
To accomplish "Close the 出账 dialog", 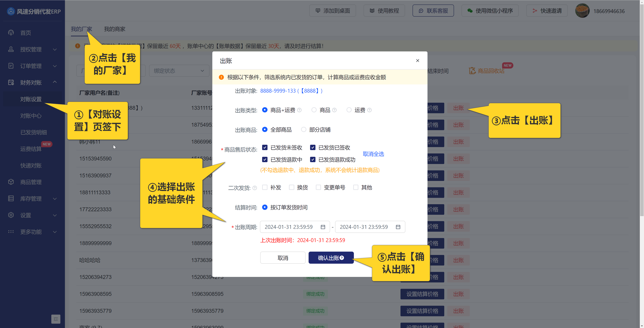I will [417, 61].
